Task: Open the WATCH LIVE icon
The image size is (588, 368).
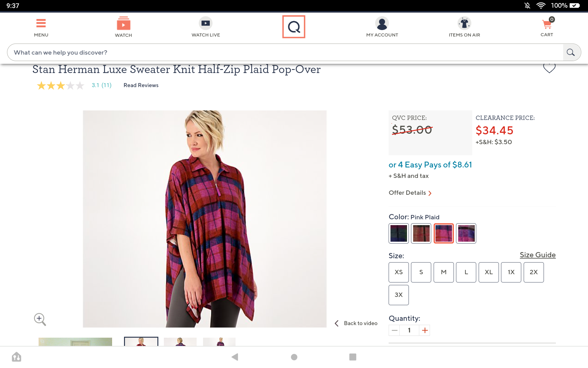Action: coord(205,23)
